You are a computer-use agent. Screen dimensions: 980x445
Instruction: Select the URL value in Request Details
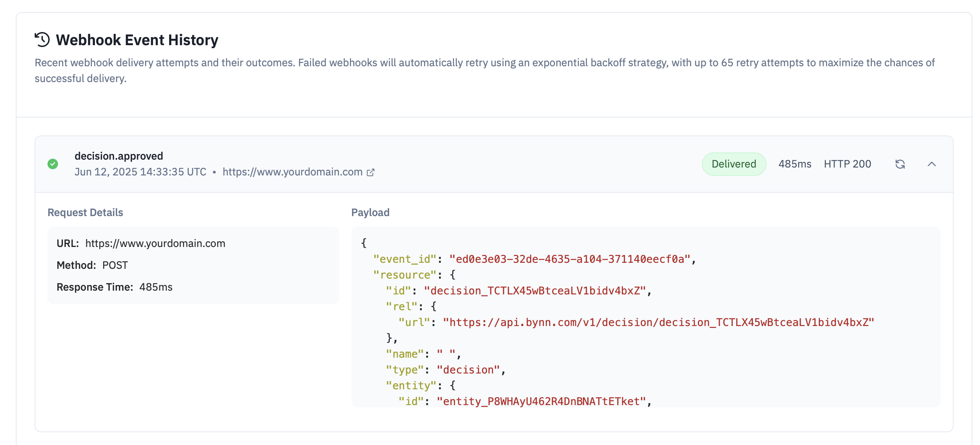click(x=155, y=244)
